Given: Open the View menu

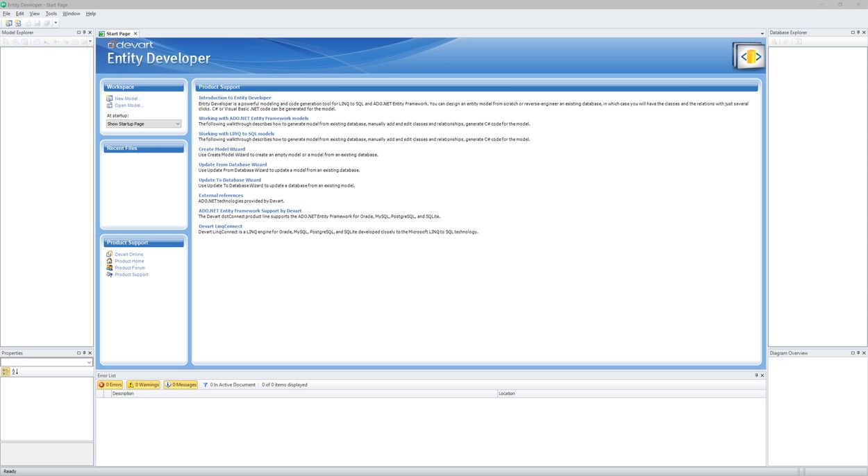Looking at the screenshot, I should click(35, 14).
